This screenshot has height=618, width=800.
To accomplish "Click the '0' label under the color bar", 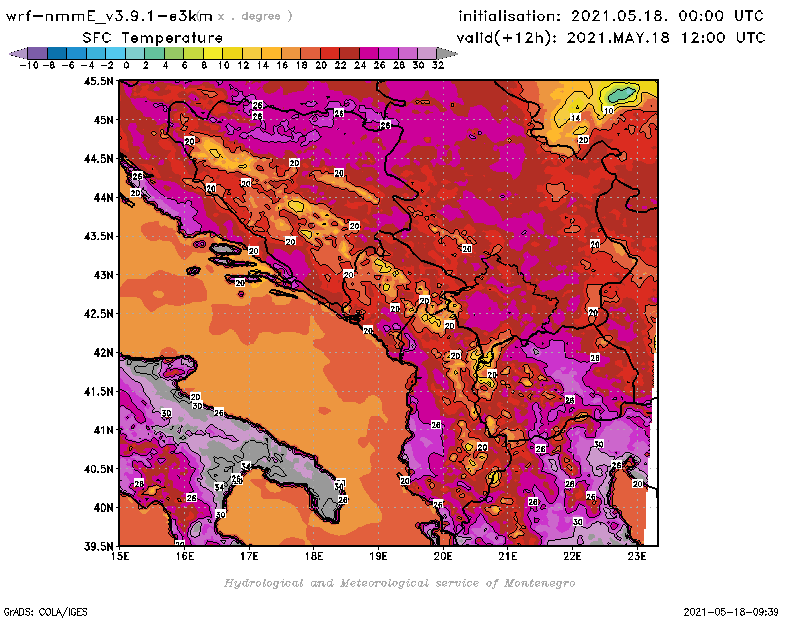I will pos(126,65).
